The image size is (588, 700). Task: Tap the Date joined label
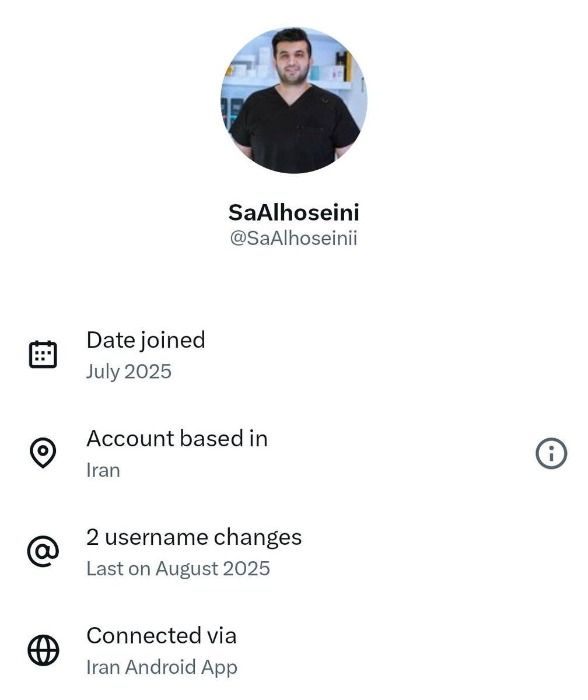146,339
